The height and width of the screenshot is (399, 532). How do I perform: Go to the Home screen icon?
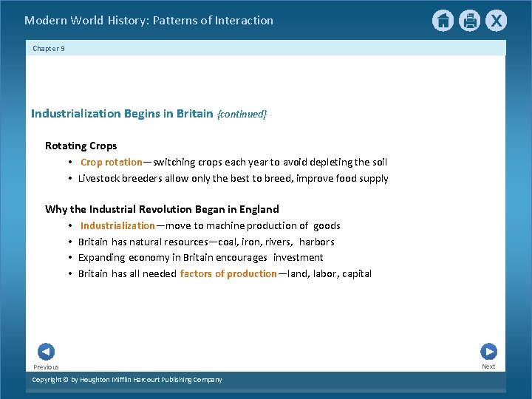click(x=443, y=21)
